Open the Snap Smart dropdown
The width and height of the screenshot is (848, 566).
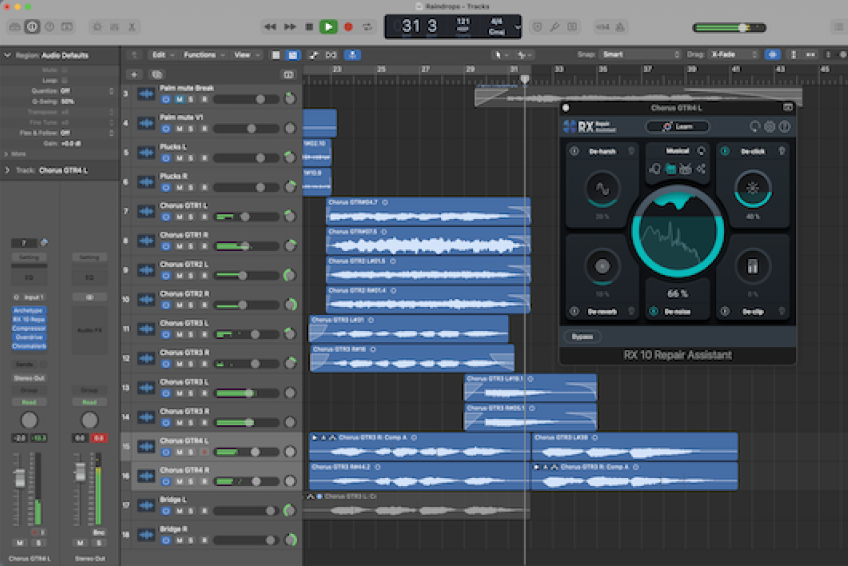coord(640,55)
